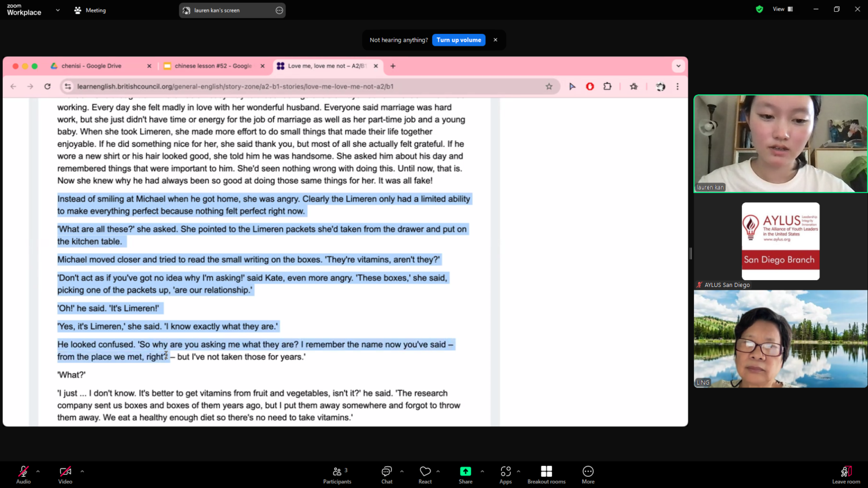Open the Extensions puzzle icon
The image size is (868, 488).
607,86
